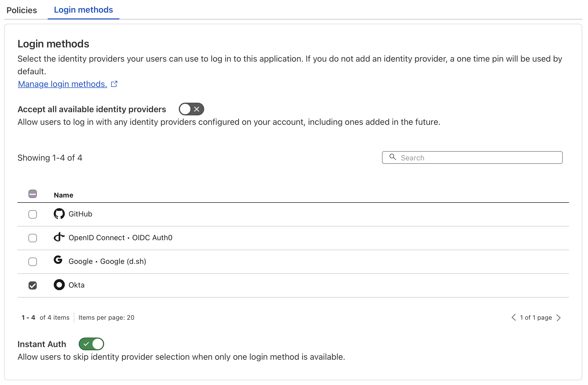Click the Okta circle icon
Image resolution: width=588 pixels, height=385 pixels.
pos(59,285)
